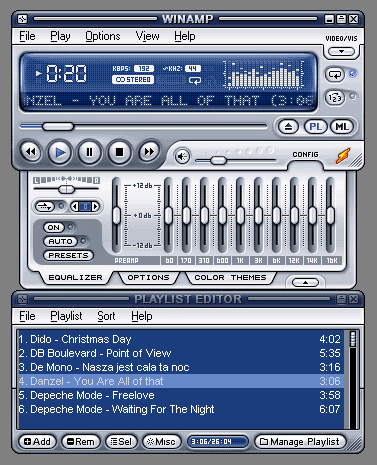Toggle the ML media library button
This screenshot has height=465, width=377.
point(342,127)
